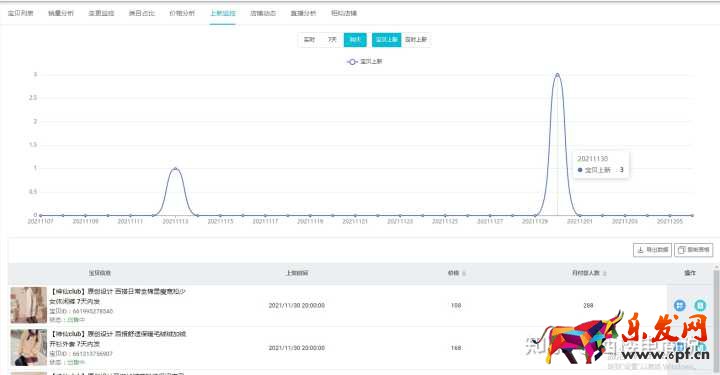Click the 导出数据 export download icon
The height and width of the screenshot is (375, 720).
click(640, 250)
